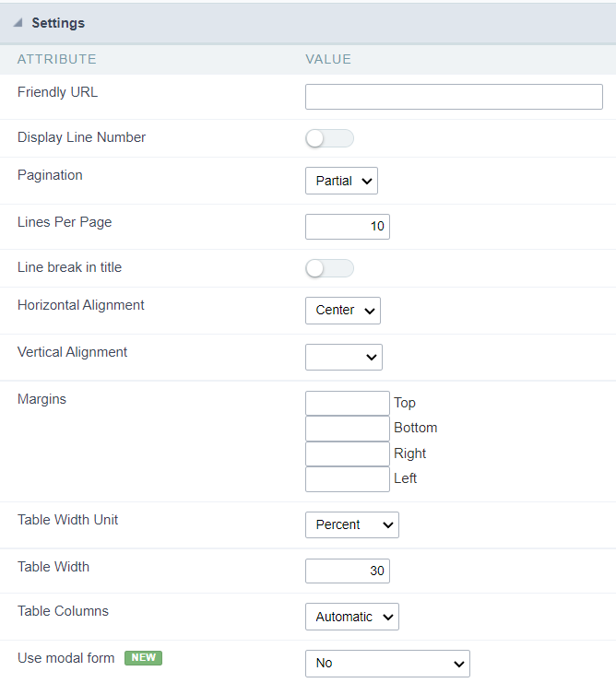The height and width of the screenshot is (683, 616).
Task: Click the green NEW badge
Action: click(143, 658)
